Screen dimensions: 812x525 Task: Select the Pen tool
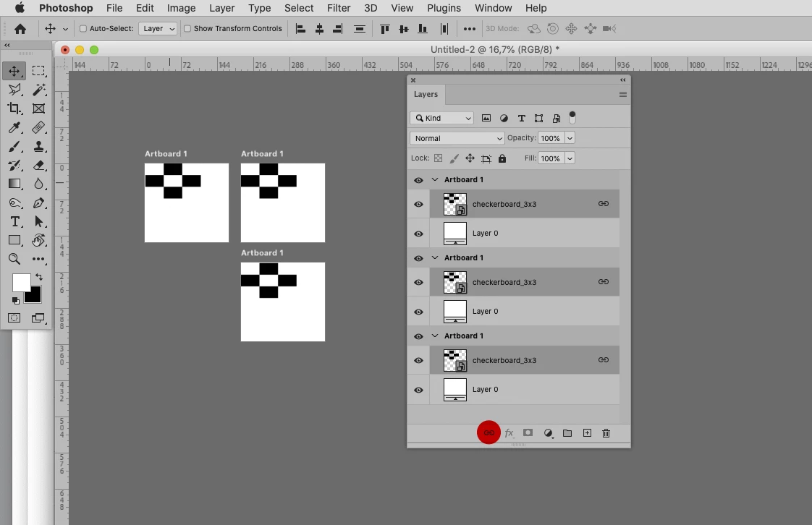point(38,202)
